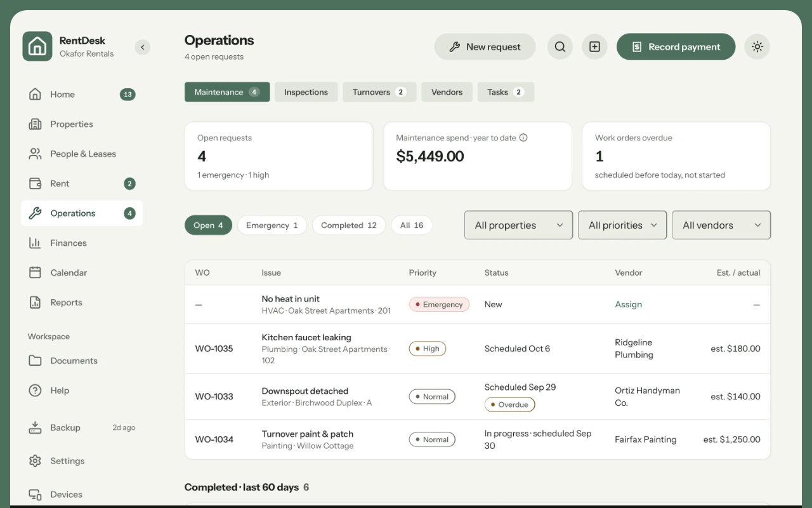
Task: Open the search icon button
Action: point(560,47)
